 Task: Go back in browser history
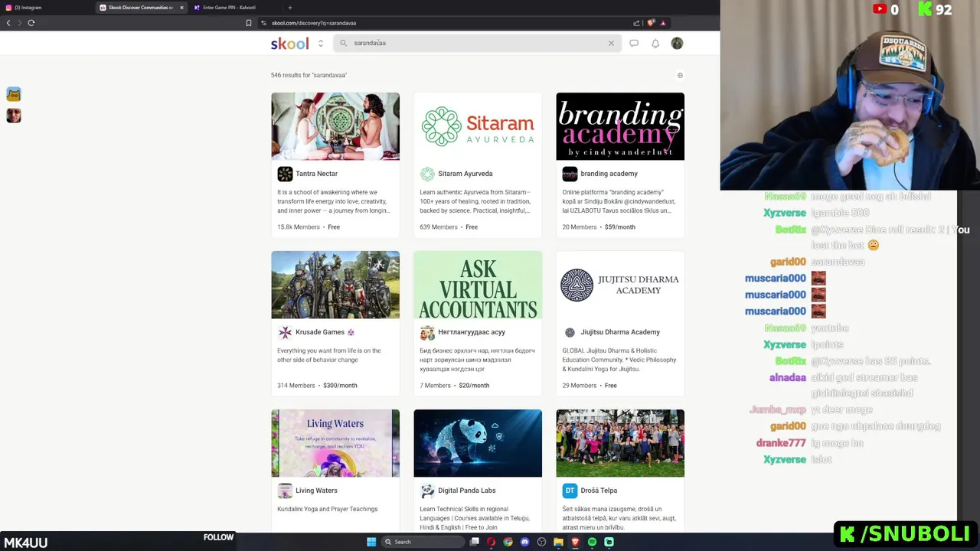(8, 23)
